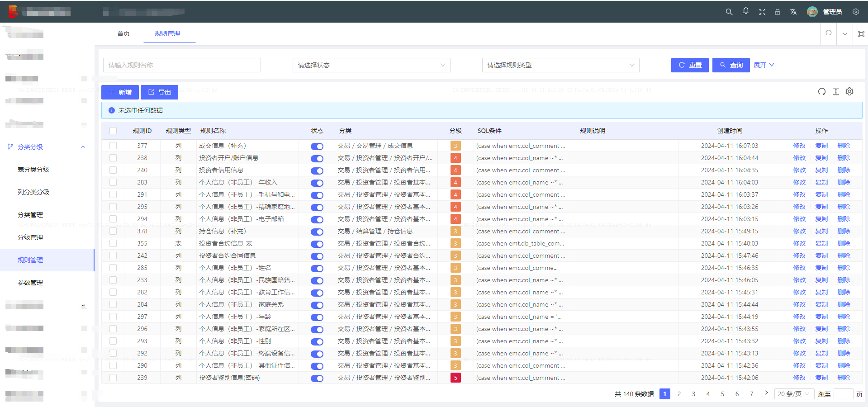The width and height of the screenshot is (868, 407).
Task: Open settings gear in top header
Action: [x=855, y=12]
